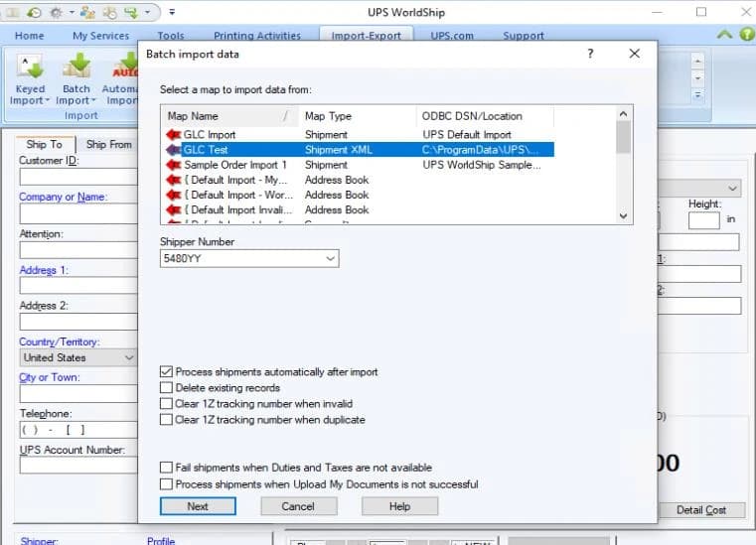Click the map list vertical scrollbar thumb
This screenshot has height=545, width=756.
(x=623, y=137)
